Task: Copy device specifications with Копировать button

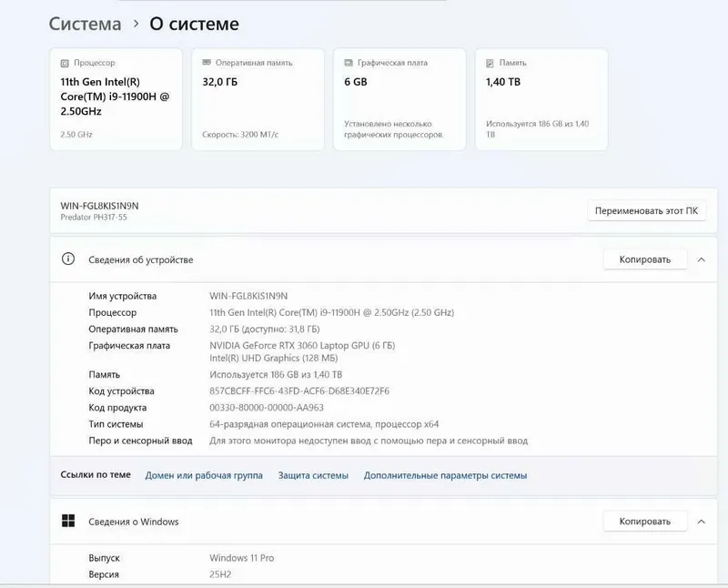Action: (645, 259)
